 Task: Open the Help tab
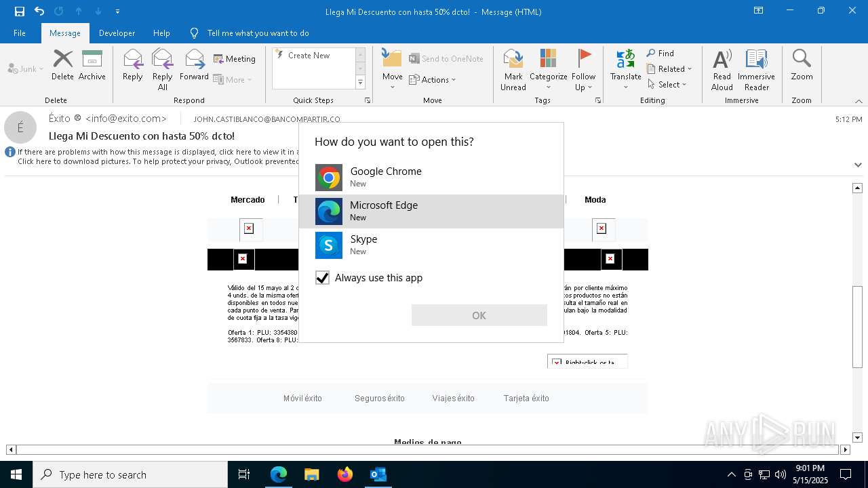161,33
